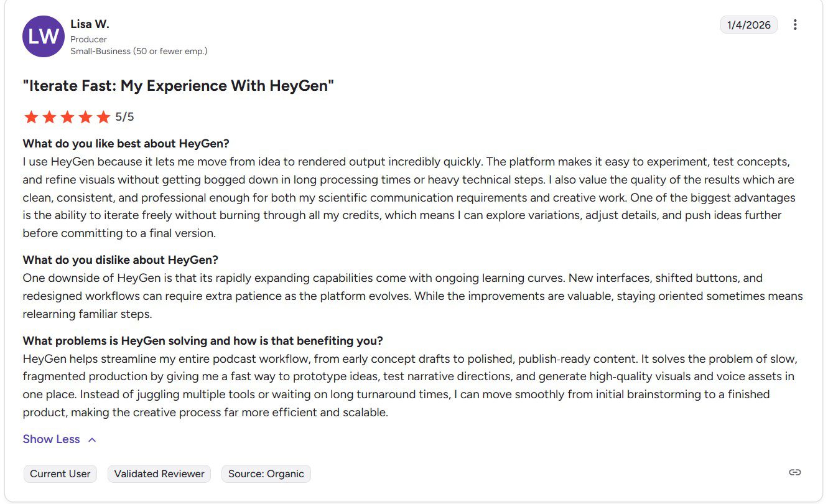This screenshot has width=828, height=504.
Task: Select the Current User tag
Action: pos(60,474)
